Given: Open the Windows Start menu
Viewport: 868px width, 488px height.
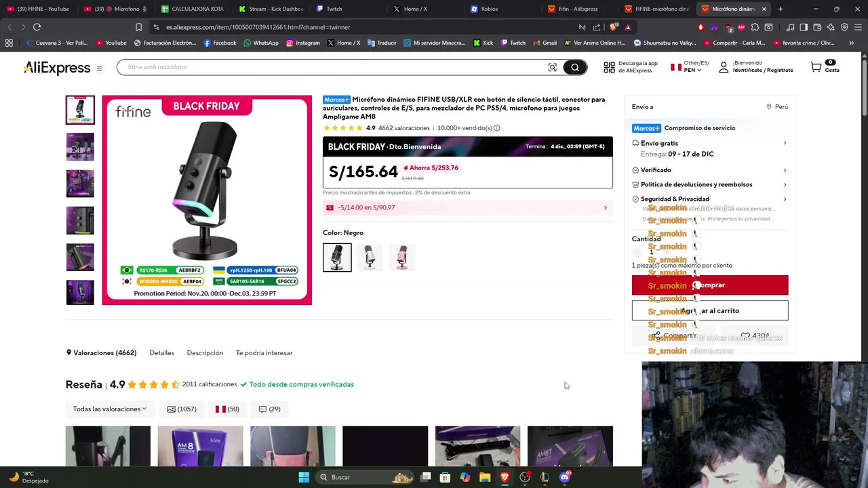Looking at the screenshot, I should click(x=304, y=477).
